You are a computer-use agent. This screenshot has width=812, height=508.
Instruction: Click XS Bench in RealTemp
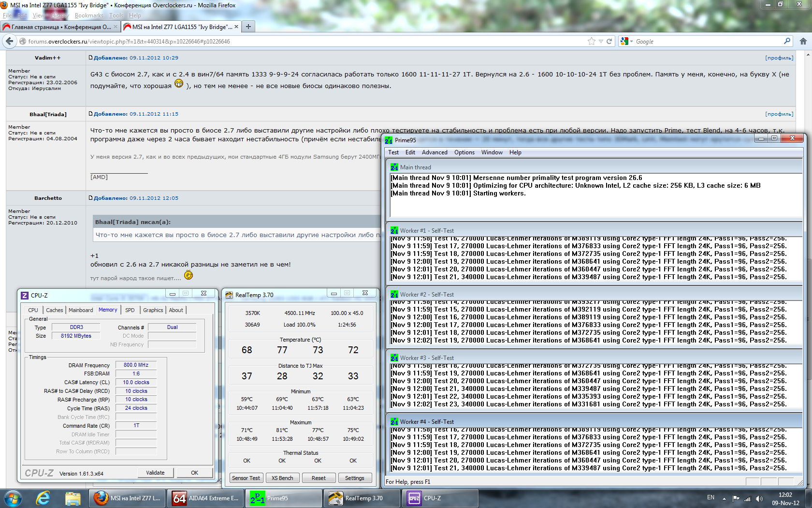coord(282,478)
